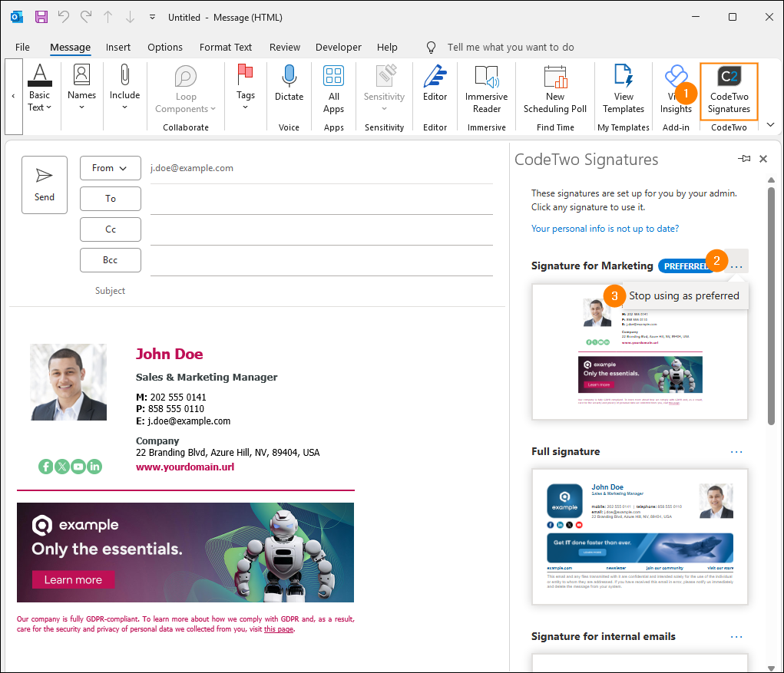Click the Tell me what you want field
Viewport: 784px width, 673px height.
pos(510,47)
